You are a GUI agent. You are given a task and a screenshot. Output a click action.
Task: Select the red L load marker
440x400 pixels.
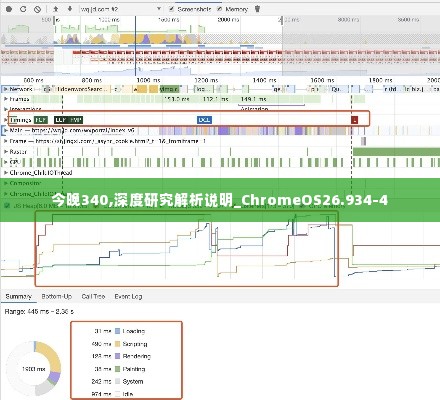click(x=355, y=120)
